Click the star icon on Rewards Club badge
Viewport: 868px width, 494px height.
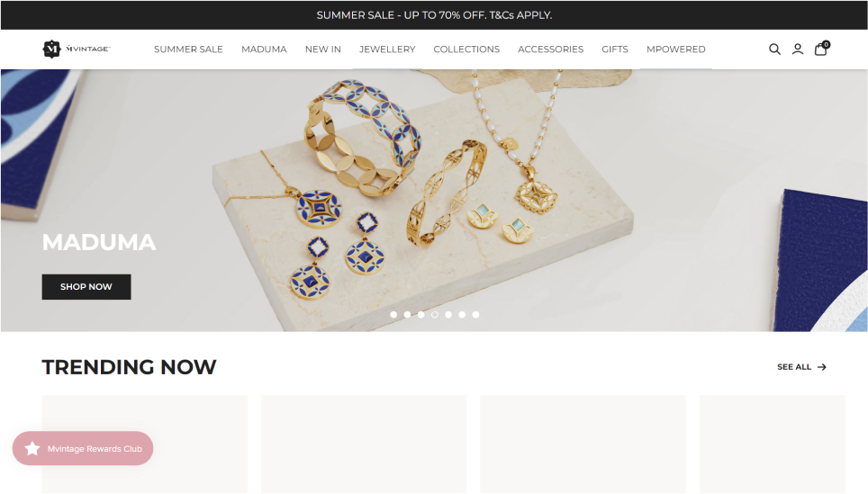click(x=32, y=448)
